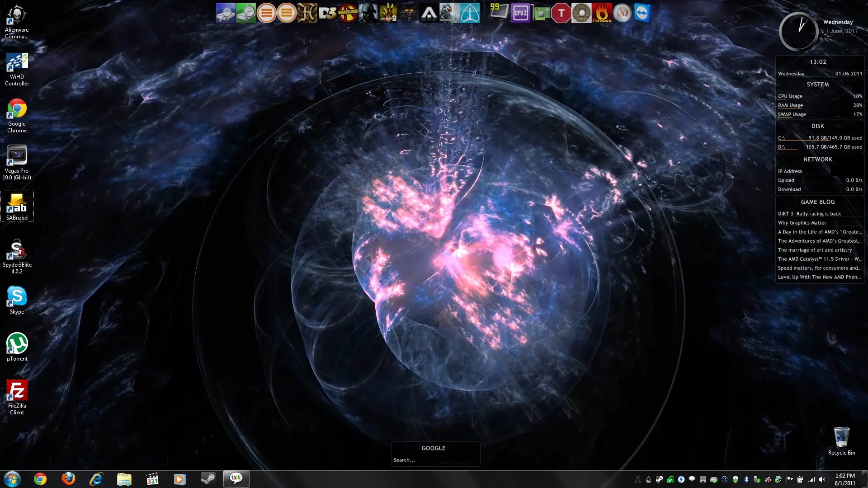
Task: Start FurMark from the top dock
Action: click(602, 13)
